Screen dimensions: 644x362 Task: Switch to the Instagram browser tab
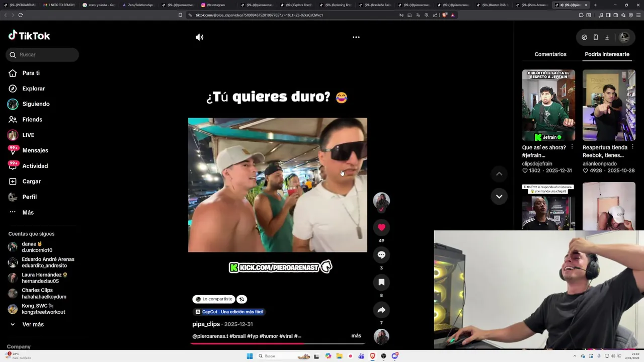click(x=215, y=5)
